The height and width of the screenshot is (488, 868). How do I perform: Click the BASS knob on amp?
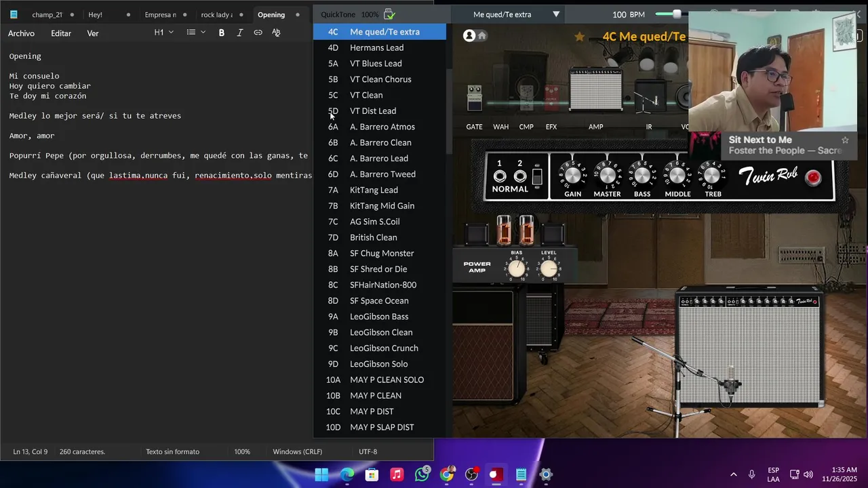point(642,175)
